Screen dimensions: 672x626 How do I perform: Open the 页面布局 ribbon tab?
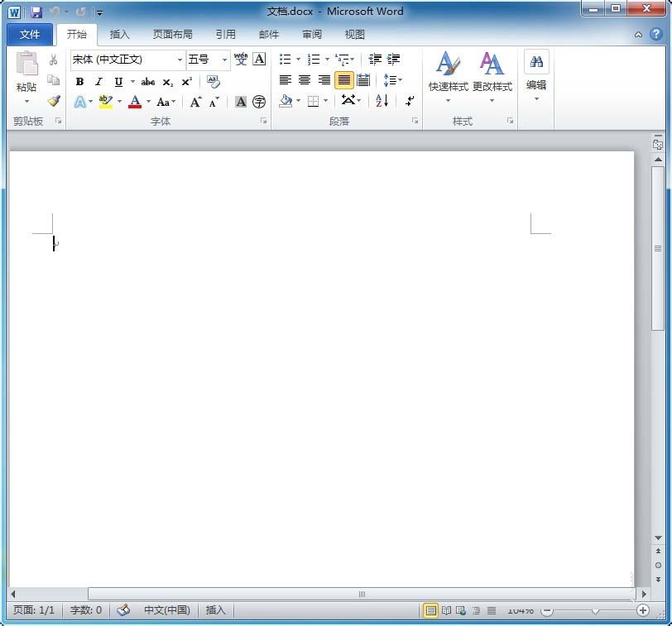[172, 35]
